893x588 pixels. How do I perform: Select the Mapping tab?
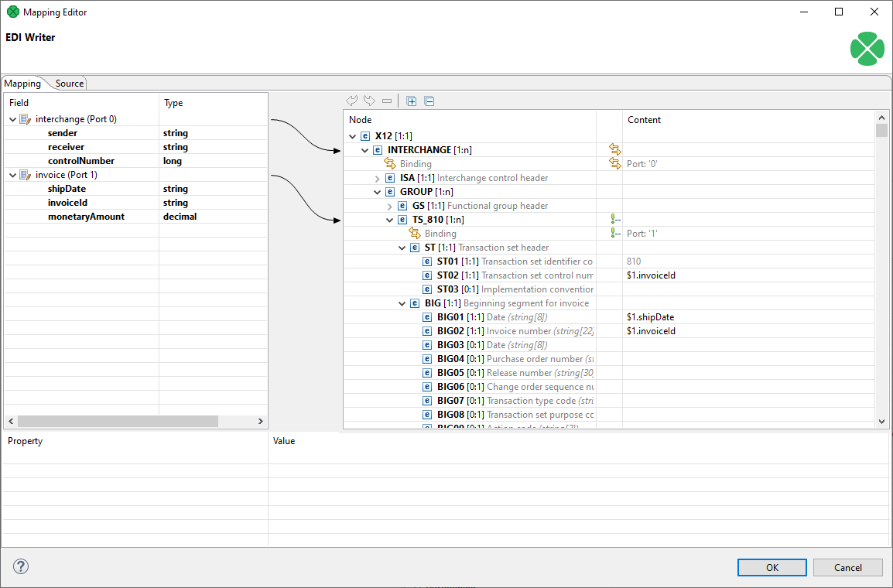[x=22, y=83]
